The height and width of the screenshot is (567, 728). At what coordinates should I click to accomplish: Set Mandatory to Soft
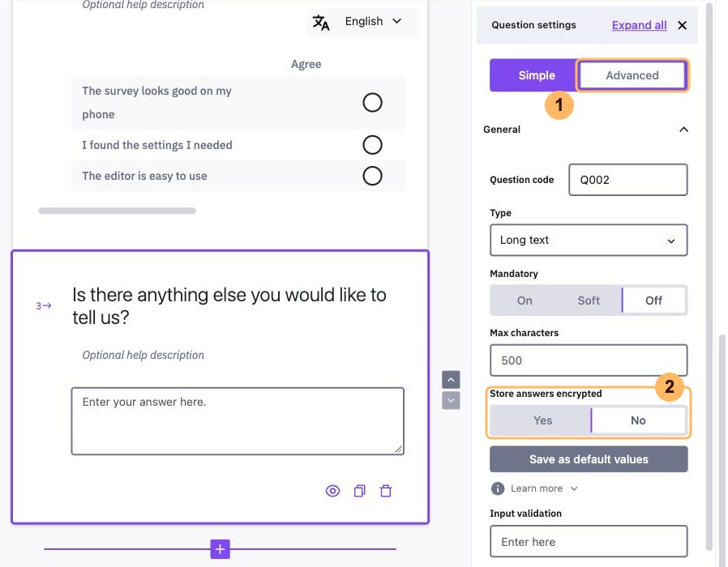[589, 301]
